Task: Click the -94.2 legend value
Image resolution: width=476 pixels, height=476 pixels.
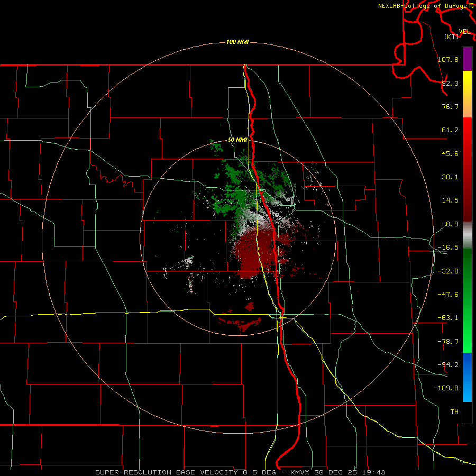Action: (x=448, y=364)
